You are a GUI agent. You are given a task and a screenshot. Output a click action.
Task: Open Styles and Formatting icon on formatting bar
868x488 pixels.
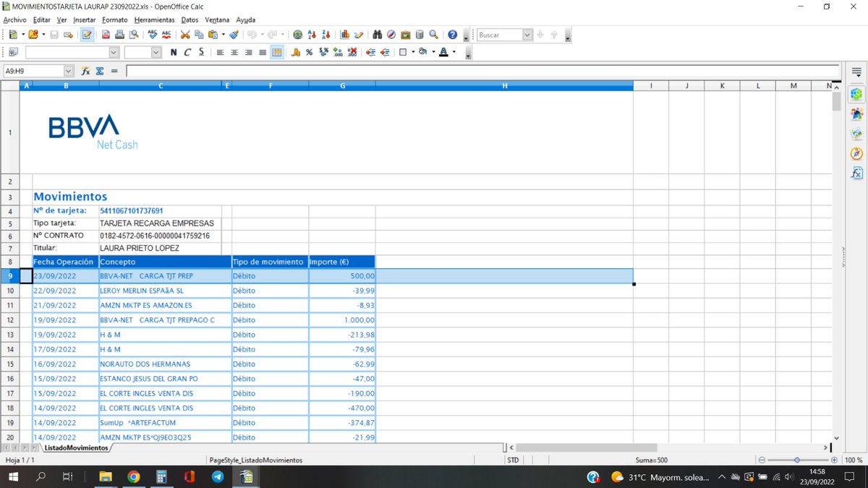pyautogui.click(x=13, y=52)
